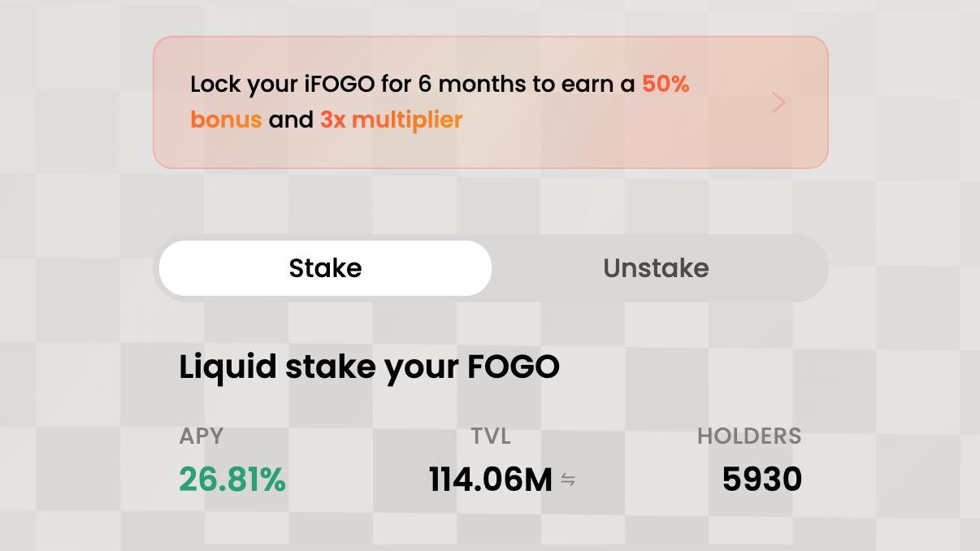Toggle the TVL currency swap icon
Viewport: 980px width, 551px height.
coord(568,480)
